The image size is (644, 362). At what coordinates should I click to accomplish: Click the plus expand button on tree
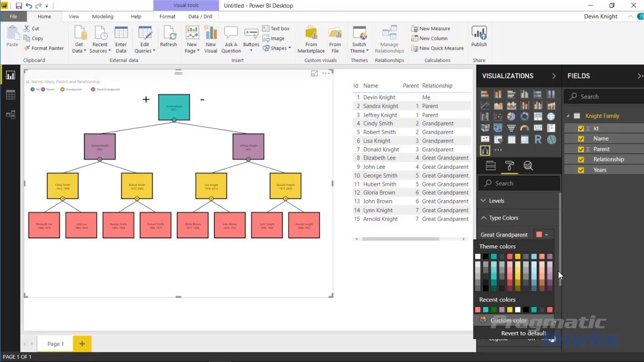pyautogui.click(x=146, y=100)
